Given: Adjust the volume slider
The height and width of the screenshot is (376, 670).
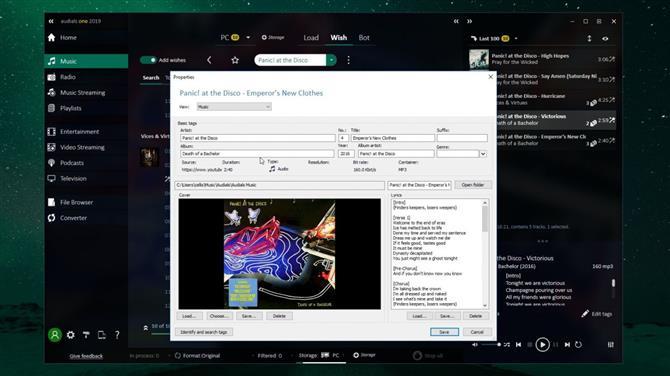Looking at the screenshot, I should (491, 344).
